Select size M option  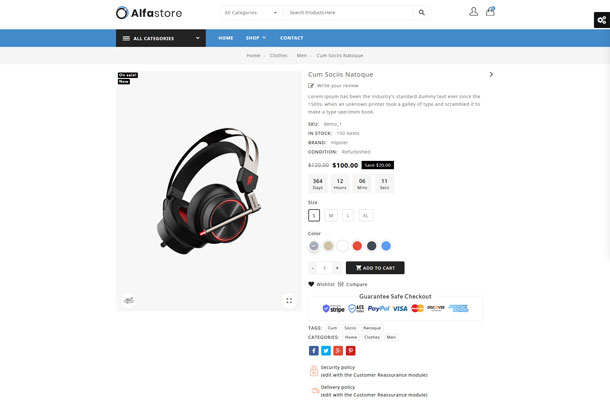pyautogui.click(x=331, y=215)
